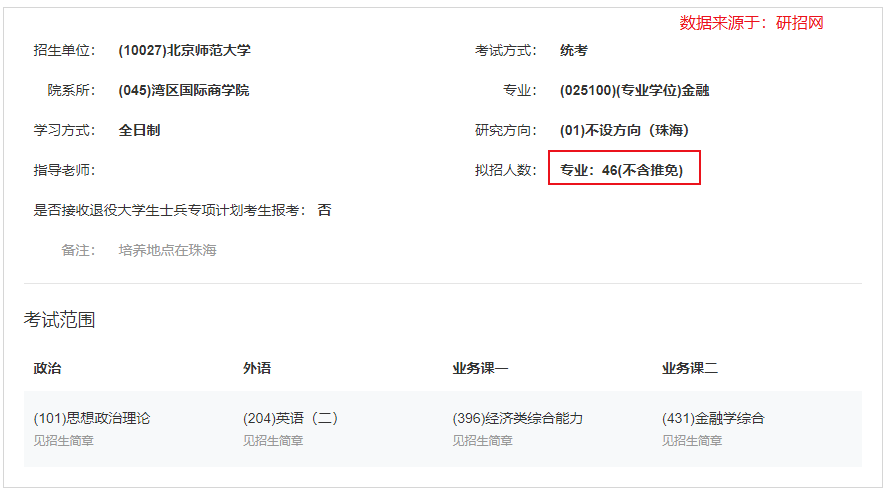Click the 是否接收退役大学生士兵专项计划考生报考 text

pos(169,210)
